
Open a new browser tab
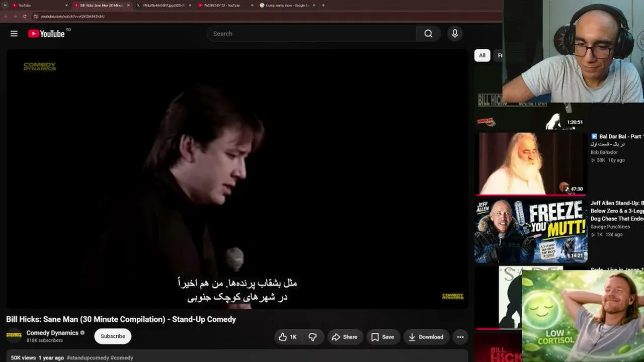323,6
